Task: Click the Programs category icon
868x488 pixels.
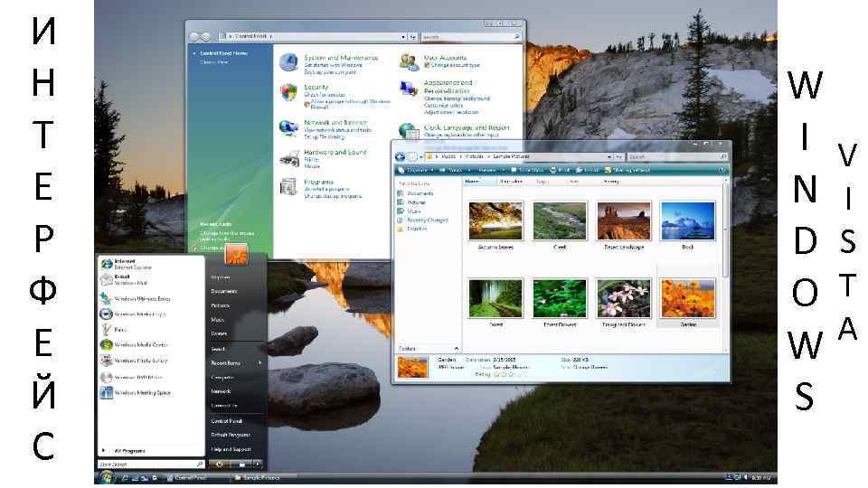Action: tap(288, 187)
